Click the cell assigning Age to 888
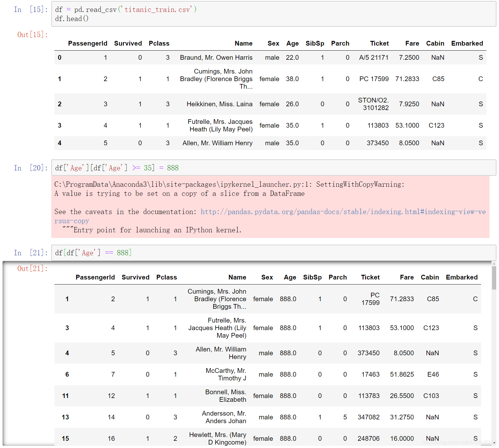Viewport: 499px width, 448px height. click(x=274, y=168)
